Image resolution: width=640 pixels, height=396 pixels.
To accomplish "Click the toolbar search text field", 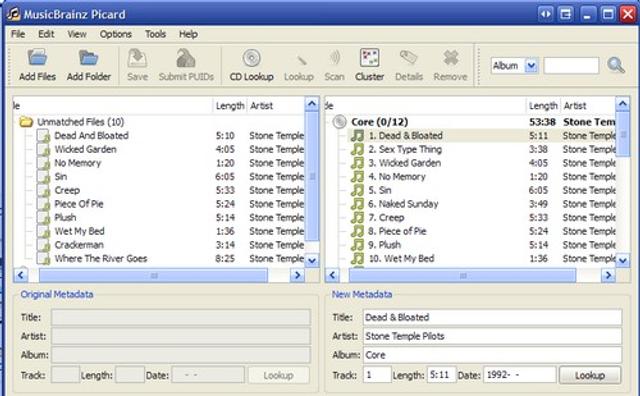I will pos(571,65).
